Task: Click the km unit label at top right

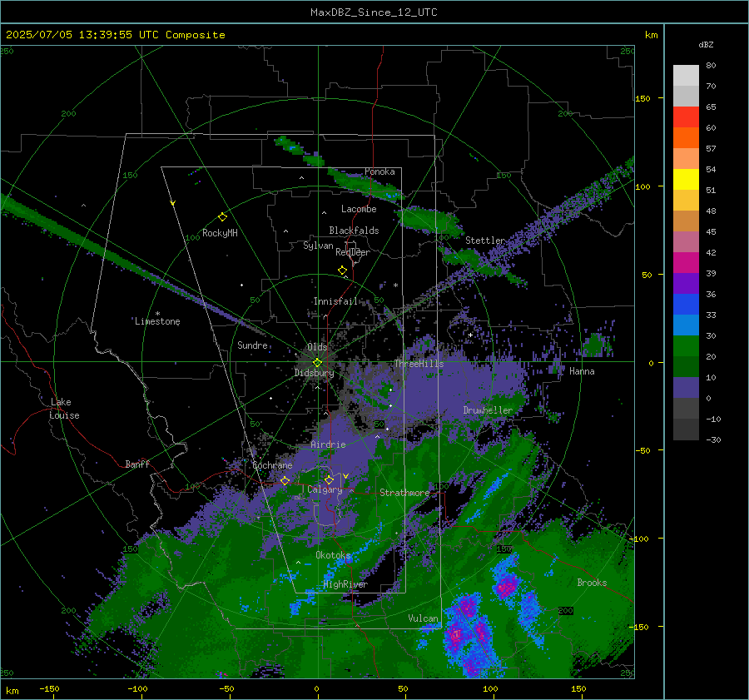Action: click(x=652, y=35)
